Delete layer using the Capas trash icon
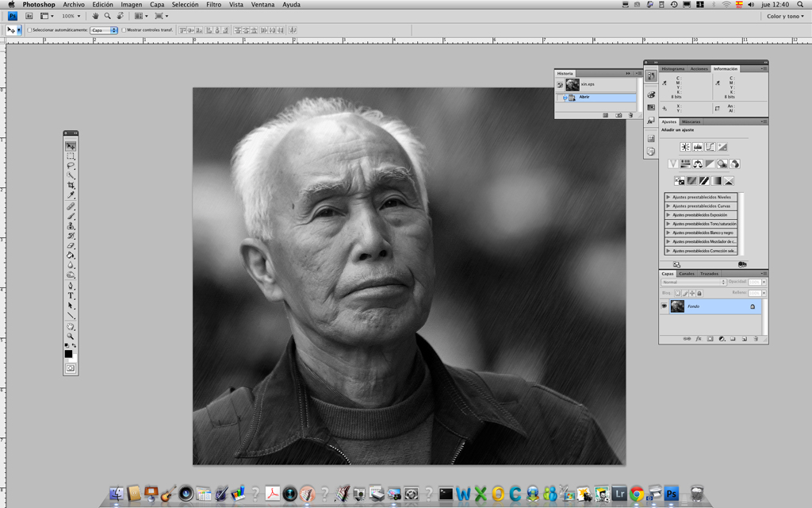The width and height of the screenshot is (812, 508). coord(756,339)
